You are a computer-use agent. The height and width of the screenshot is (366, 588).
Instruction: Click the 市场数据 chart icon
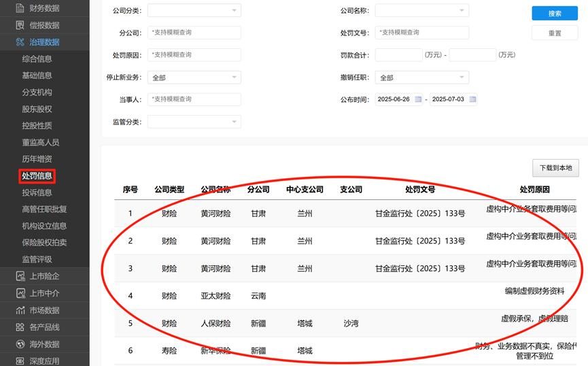click(x=20, y=310)
